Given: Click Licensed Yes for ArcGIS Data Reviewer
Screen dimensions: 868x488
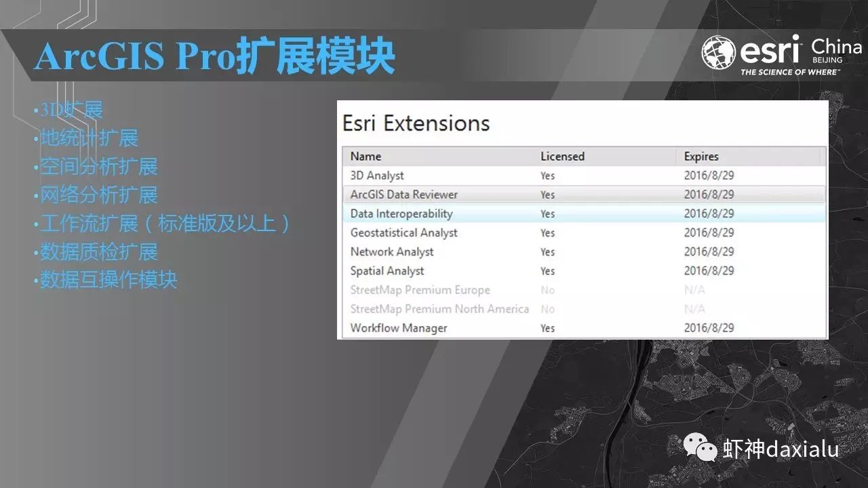Looking at the screenshot, I should (x=548, y=195).
